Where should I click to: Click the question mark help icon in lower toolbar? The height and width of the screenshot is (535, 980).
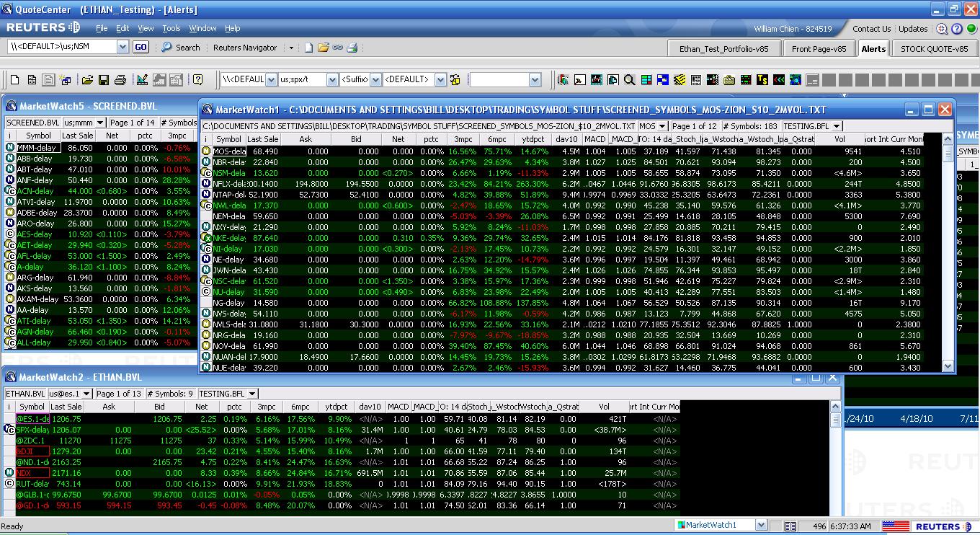[x=197, y=80]
